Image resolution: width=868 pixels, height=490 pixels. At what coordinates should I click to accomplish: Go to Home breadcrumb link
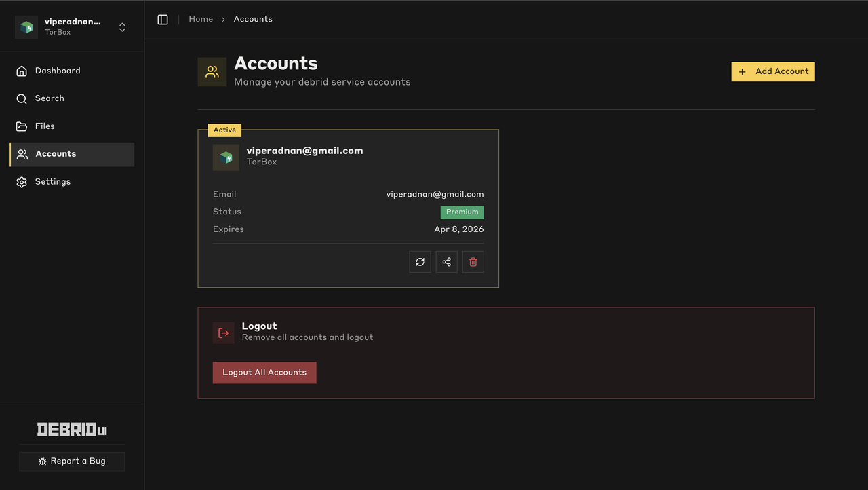pos(201,19)
